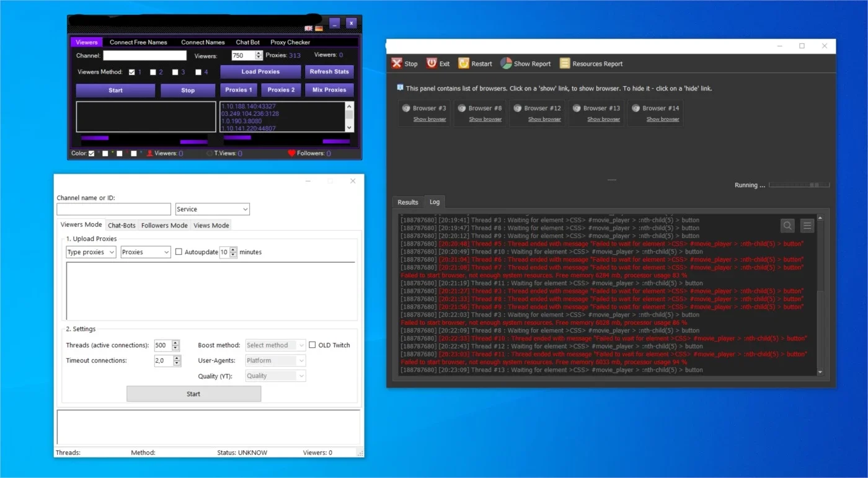This screenshot has height=478, width=868.
Task: Click the Load Proxies button
Action: [x=260, y=71]
